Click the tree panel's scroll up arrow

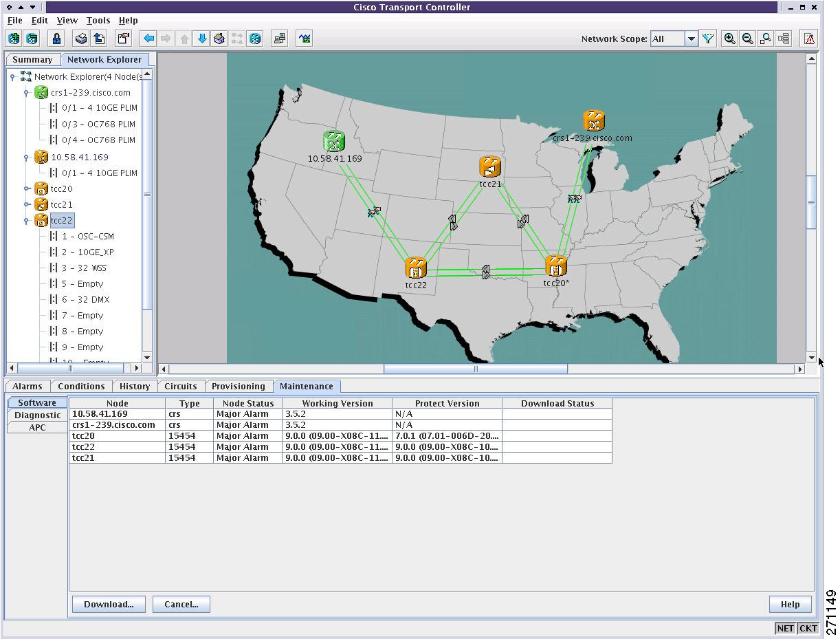click(x=147, y=74)
